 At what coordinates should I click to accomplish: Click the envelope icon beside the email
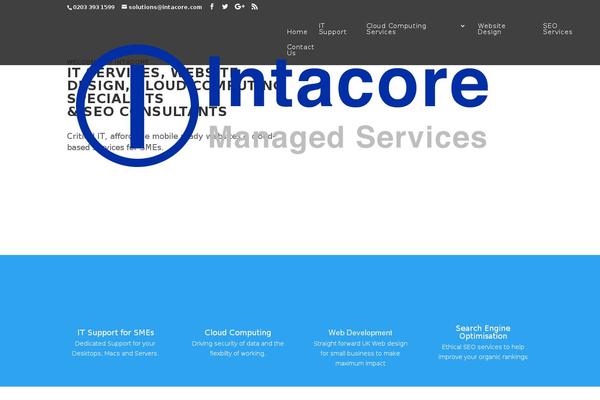124,7
